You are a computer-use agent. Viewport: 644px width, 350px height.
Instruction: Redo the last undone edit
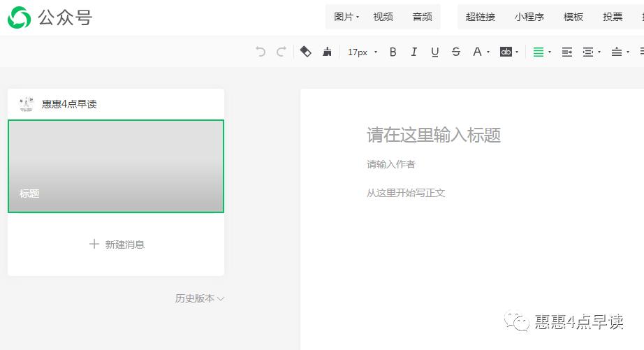point(281,52)
